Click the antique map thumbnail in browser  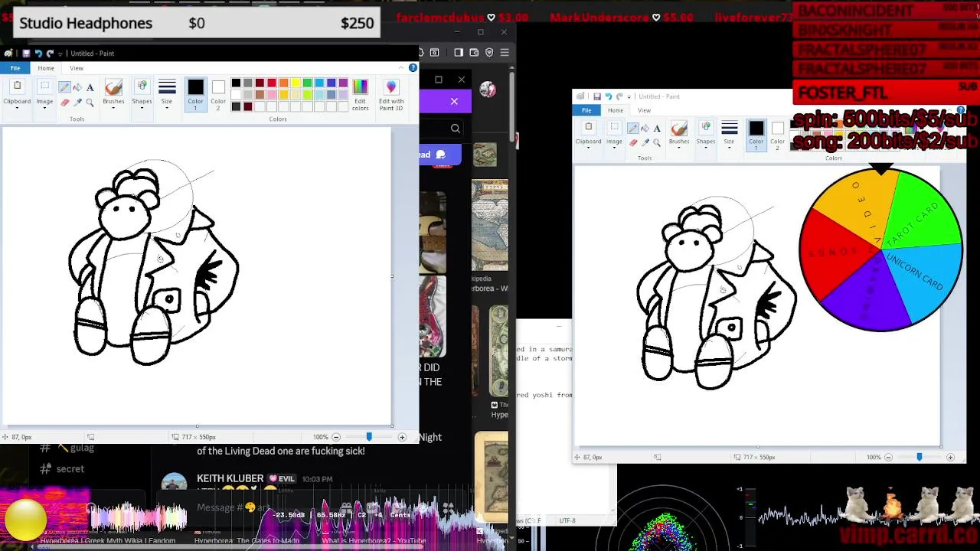tap(489, 225)
